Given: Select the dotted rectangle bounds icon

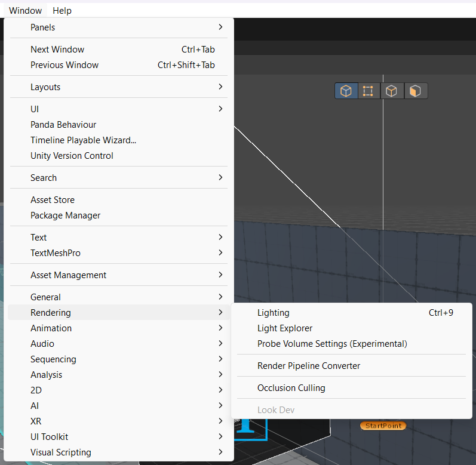Looking at the screenshot, I should [x=368, y=91].
